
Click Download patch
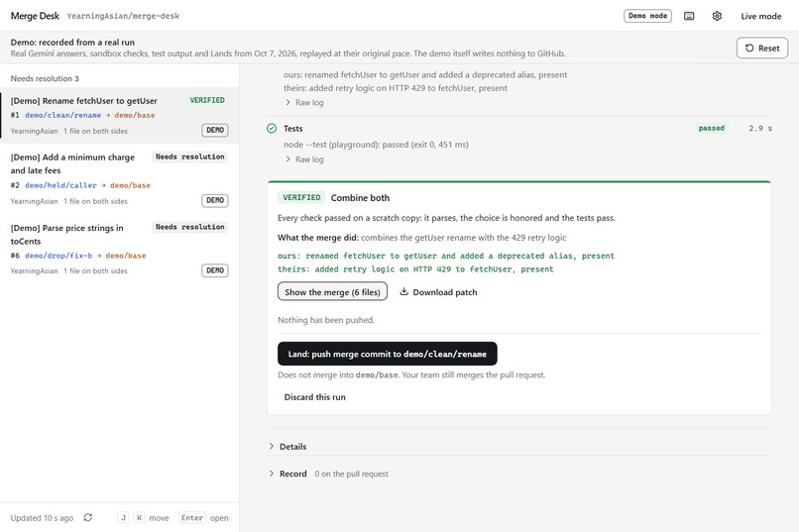(x=438, y=291)
